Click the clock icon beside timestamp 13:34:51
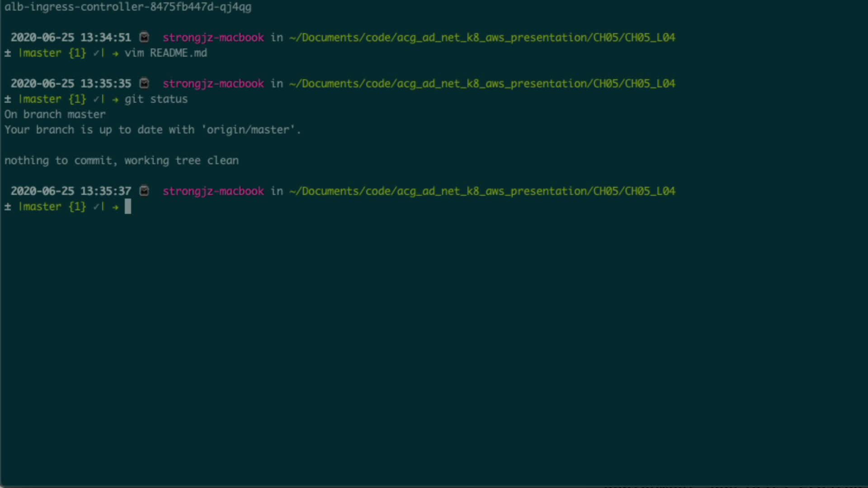Screen dimensions: 868x488 [144, 37]
